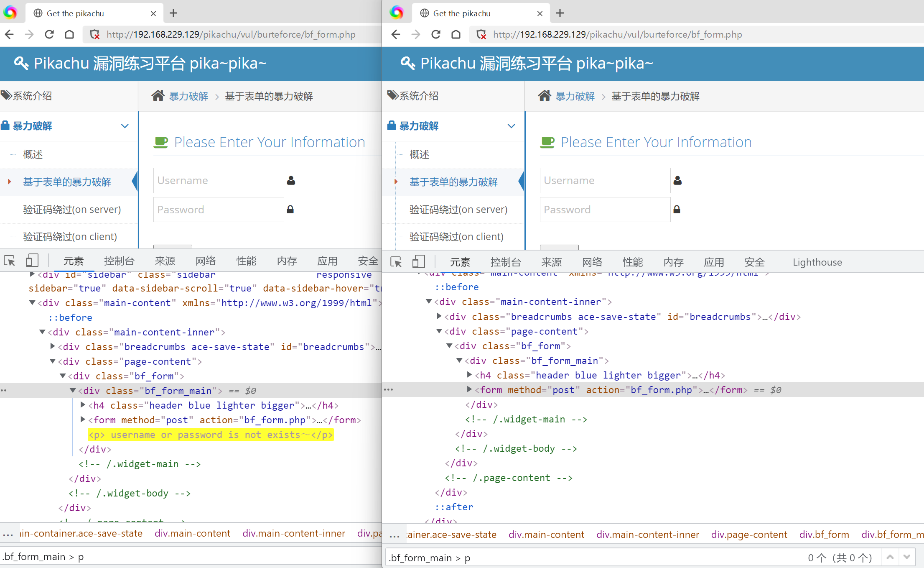Collapse bf_form_main div in left DevTools
The width and height of the screenshot is (924, 568).
pyautogui.click(x=73, y=390)
